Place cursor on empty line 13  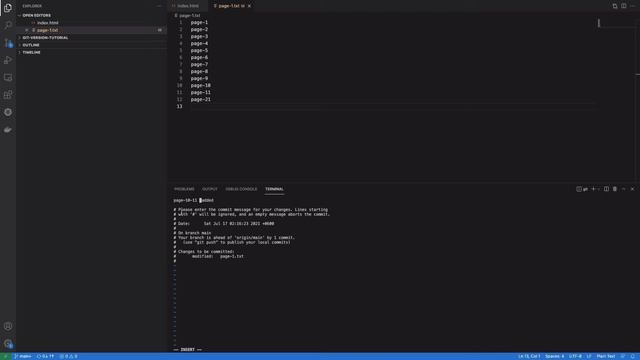[x=392, y=107]
